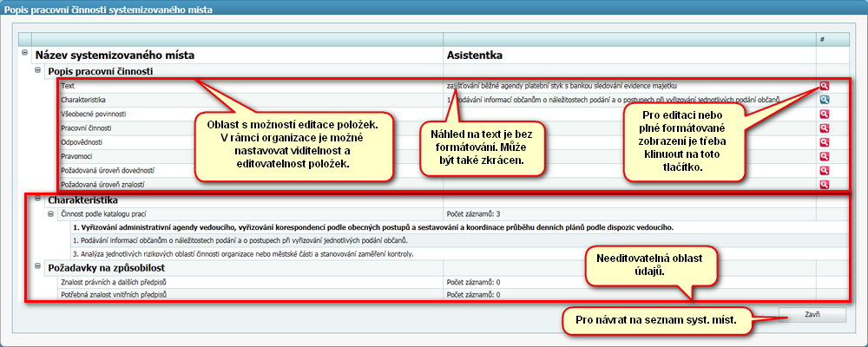Screen dimensions: 868x347
Task: Collapse the Popis pracovní činnosti section
Action: click(37, 70)
